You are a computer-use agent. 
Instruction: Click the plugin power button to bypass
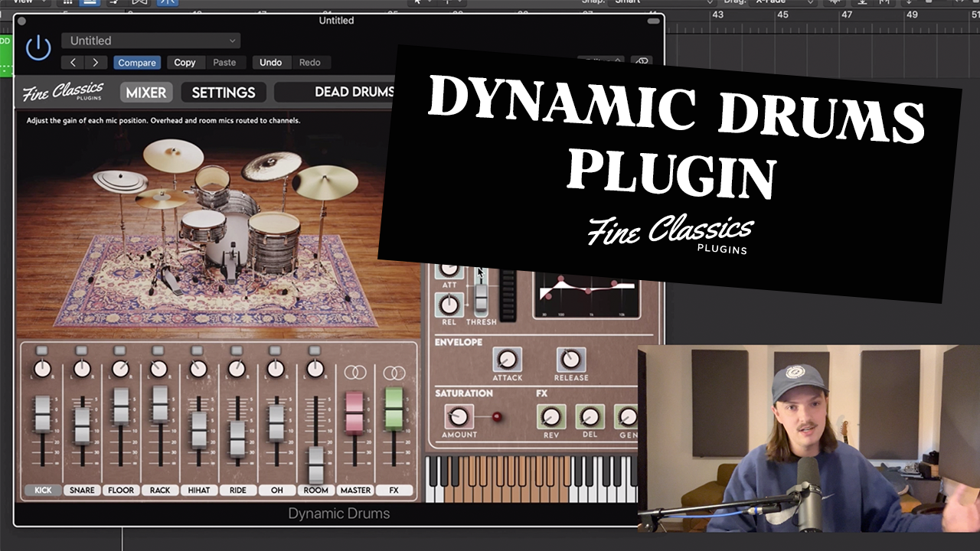pos(38,47)
